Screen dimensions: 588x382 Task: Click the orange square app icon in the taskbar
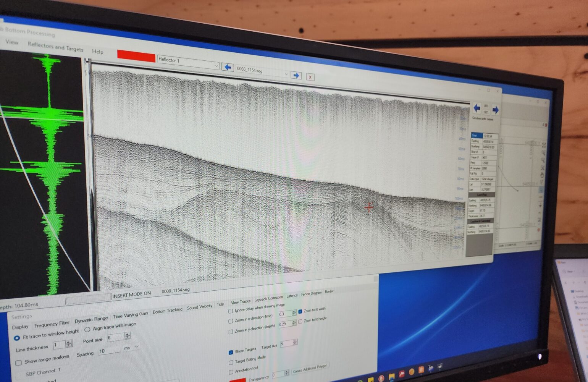[x=421, y=370]
